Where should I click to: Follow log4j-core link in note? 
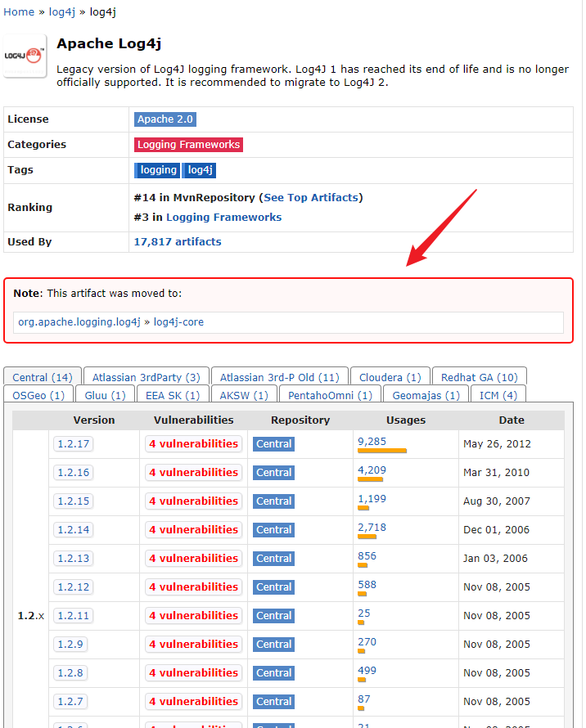pyautogui.click(x=178, y=321)
